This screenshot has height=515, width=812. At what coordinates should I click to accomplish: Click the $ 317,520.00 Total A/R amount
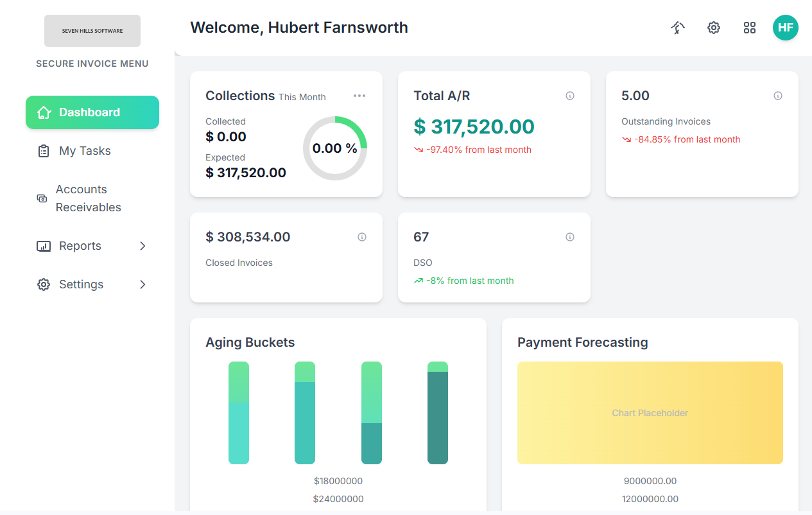pyautogui.click(x=474, y=127)
